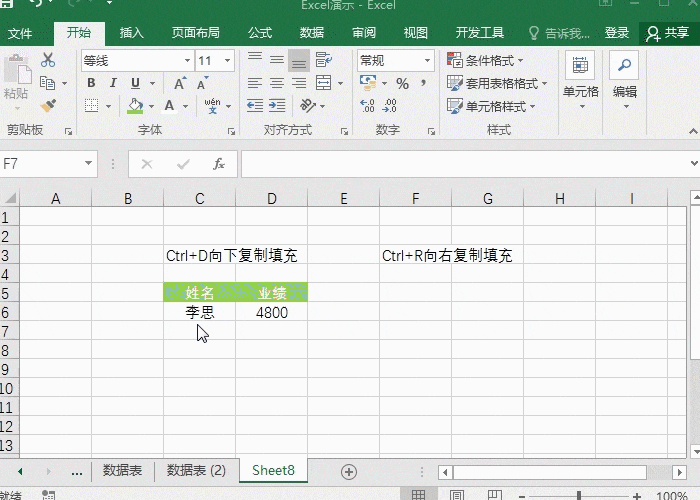Center text horizontally
This screenshot has width=700, height=500.
277,83
